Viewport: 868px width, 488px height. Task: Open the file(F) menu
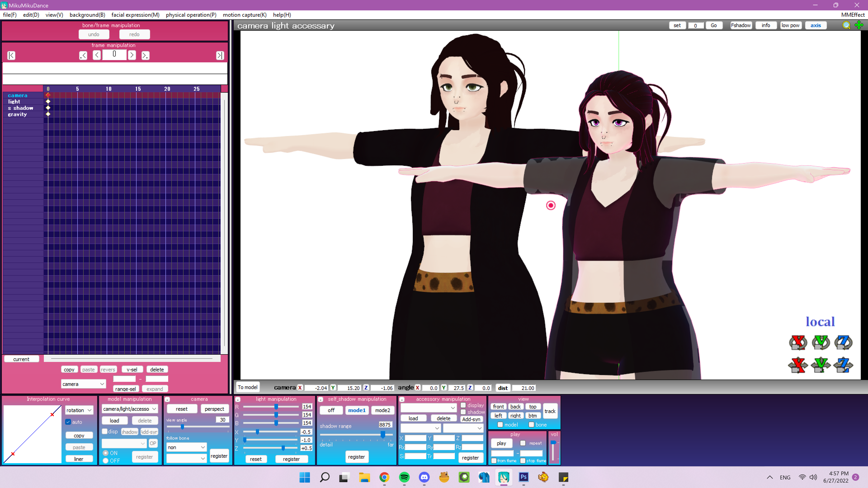(10, 15)
